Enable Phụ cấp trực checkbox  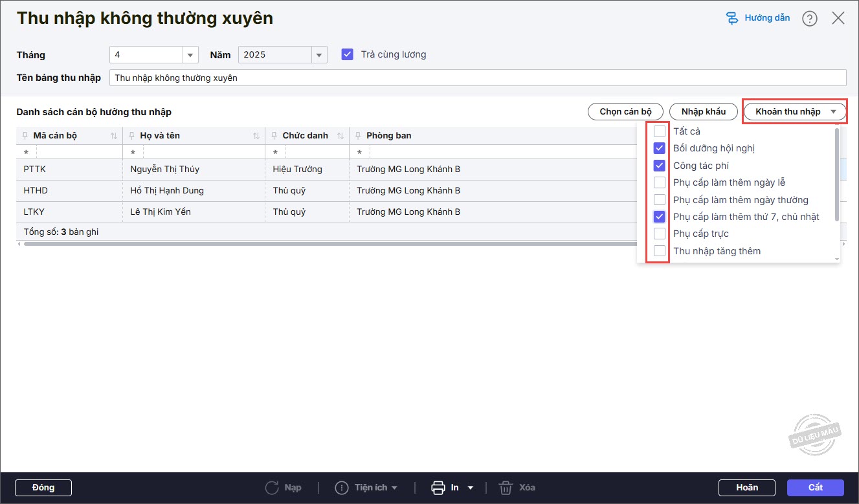(x=660, y=234)
